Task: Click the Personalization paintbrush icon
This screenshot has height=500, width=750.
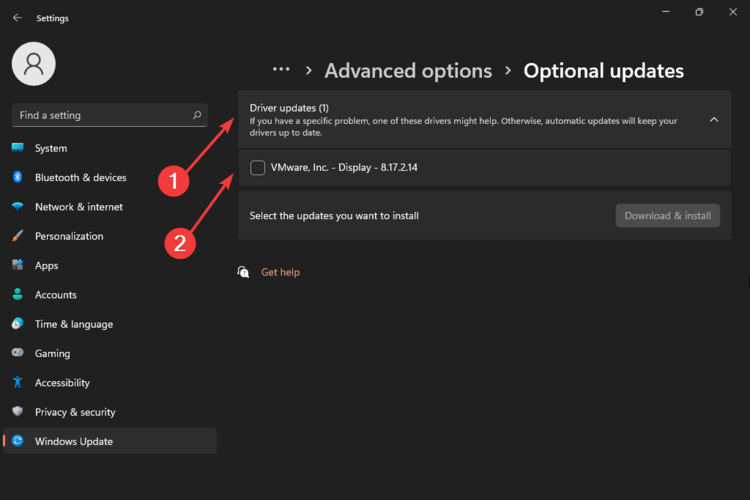Action: point(17,236)
